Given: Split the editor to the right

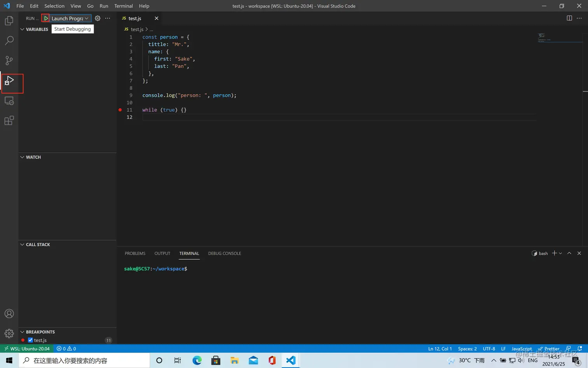Looking at the screenshot, I should click(x=569, y=18).
